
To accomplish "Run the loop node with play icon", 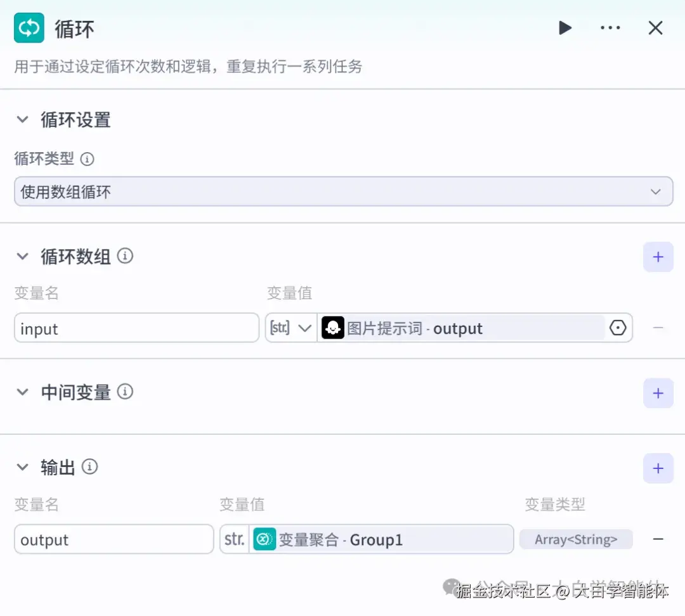I will 565,28.
